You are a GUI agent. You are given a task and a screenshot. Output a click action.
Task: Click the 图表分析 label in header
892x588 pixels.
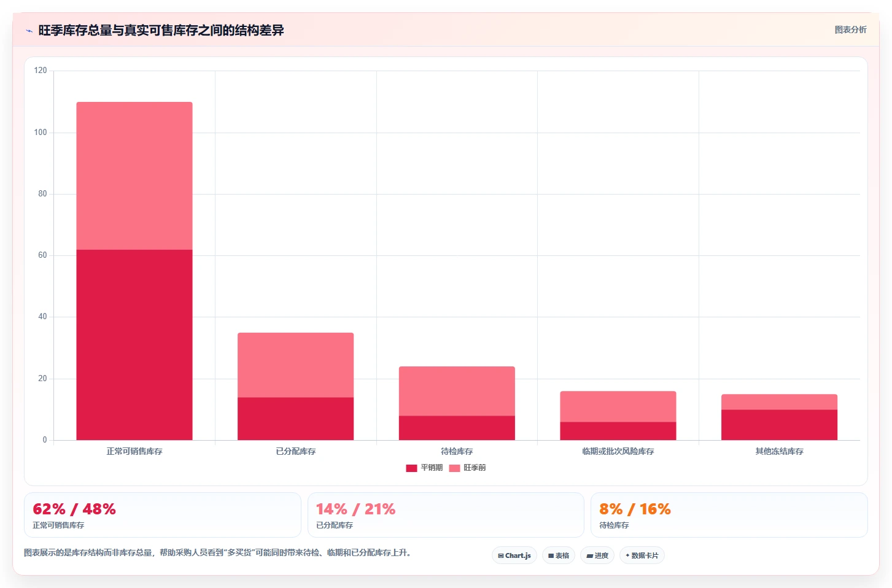(851, 29)
